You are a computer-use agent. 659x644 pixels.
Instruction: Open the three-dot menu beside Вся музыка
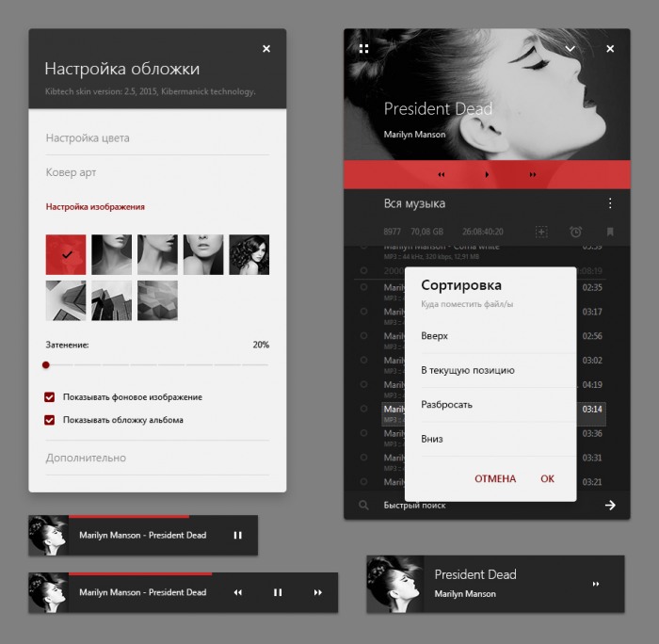click(x=610, y=203)
